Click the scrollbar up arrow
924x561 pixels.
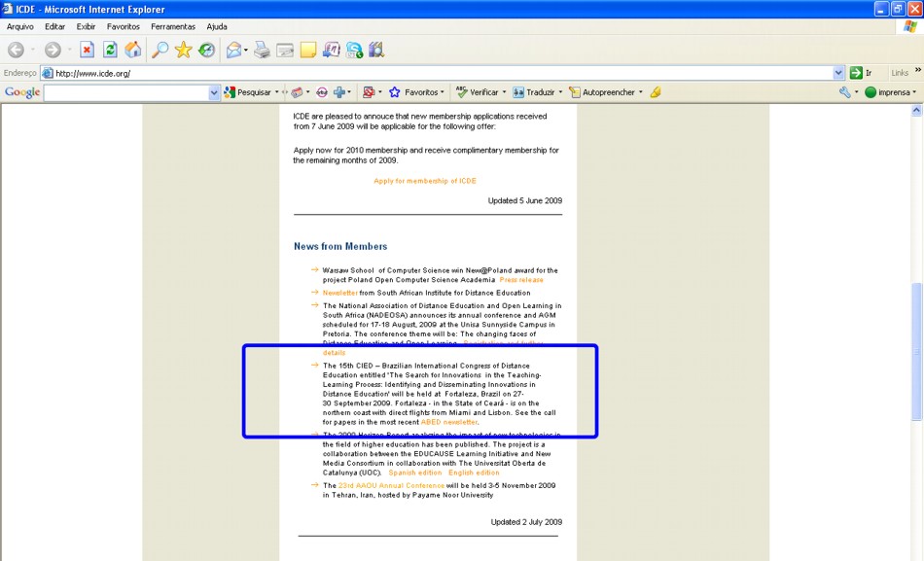tap(916, 110)
